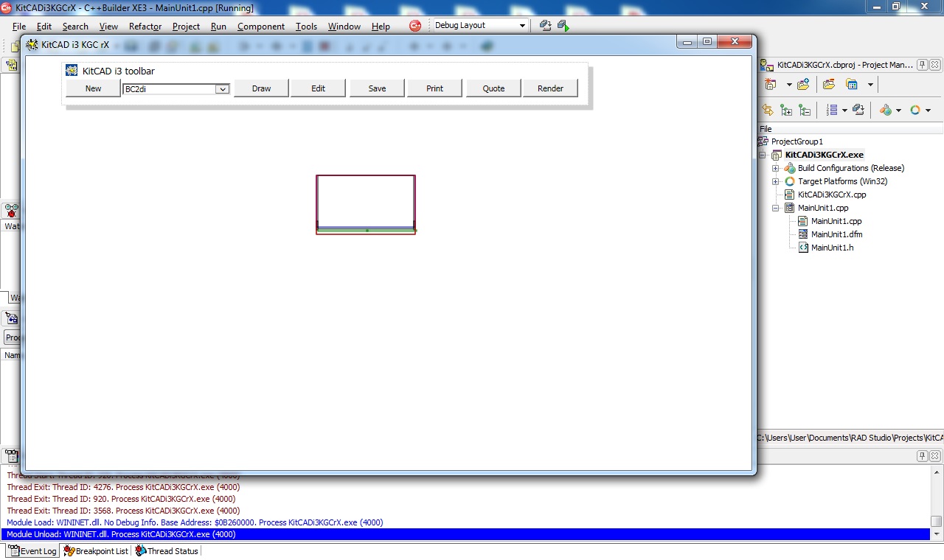This screenshot has width=944, height=560.
Task: Click the red C++ icon beside Help menu
Action: (415, 26)
